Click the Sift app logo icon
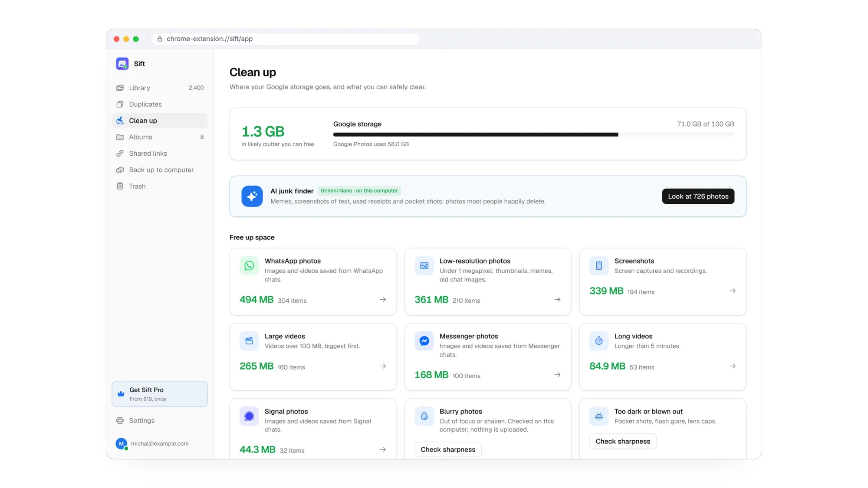 [122, 64]
